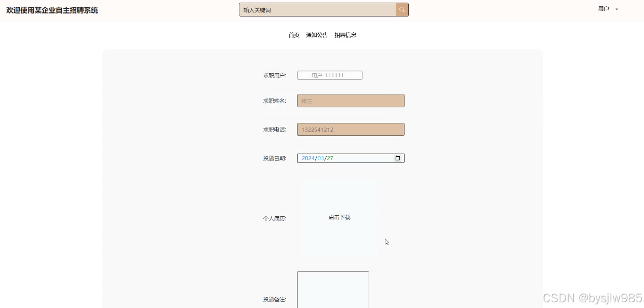Click the 投递日期 field label
The height and width of the screenshot is (308, 644).
point(274,159)
